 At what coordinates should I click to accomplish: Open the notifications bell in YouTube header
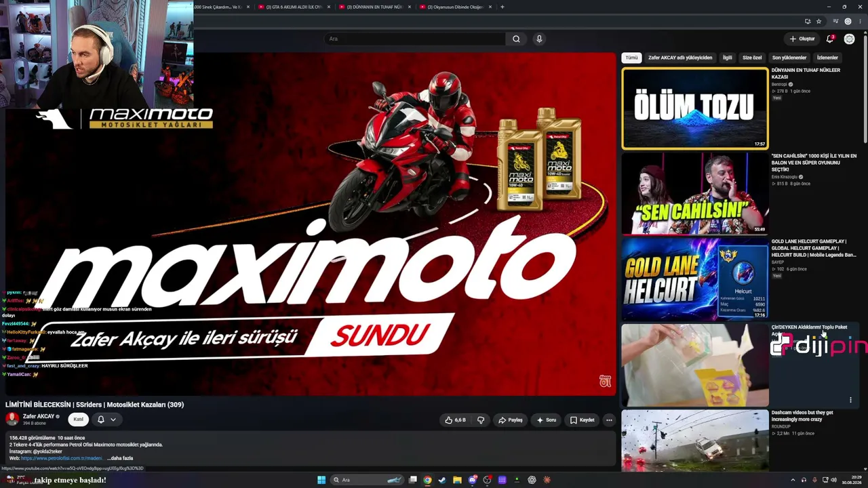(830, 39)
